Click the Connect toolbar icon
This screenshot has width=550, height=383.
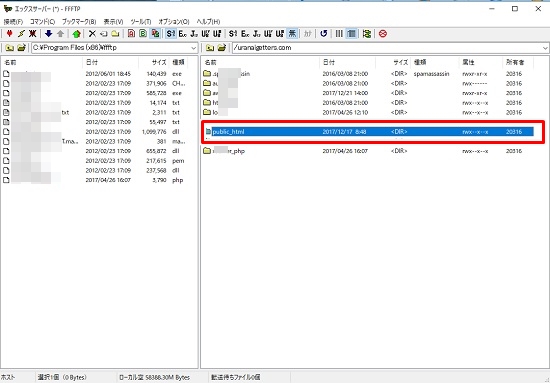(x=9, y=34)
